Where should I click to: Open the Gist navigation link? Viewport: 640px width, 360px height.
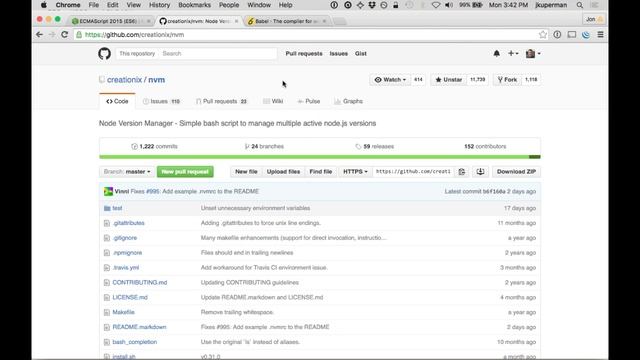click(x=360, y=53)
